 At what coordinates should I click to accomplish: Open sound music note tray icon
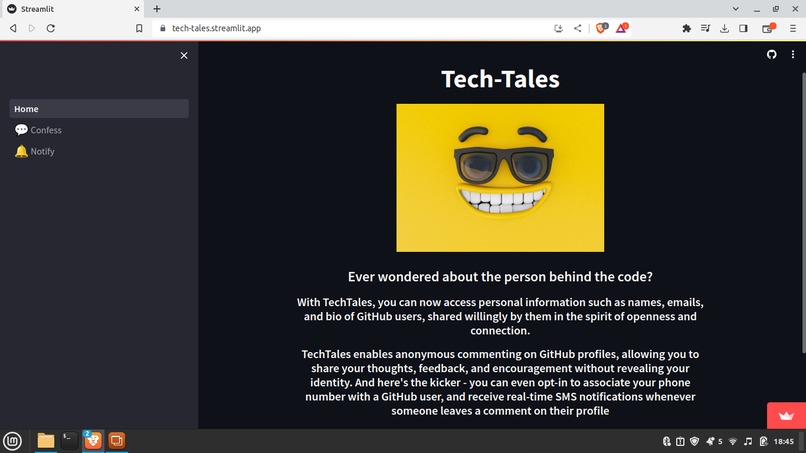[x=748, y=441]
